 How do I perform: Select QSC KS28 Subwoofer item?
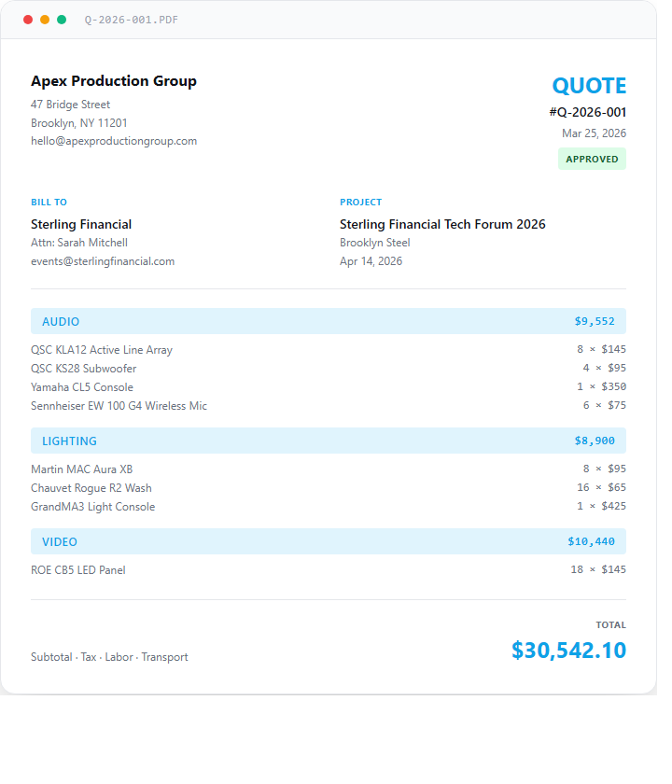tap(83, 369)
